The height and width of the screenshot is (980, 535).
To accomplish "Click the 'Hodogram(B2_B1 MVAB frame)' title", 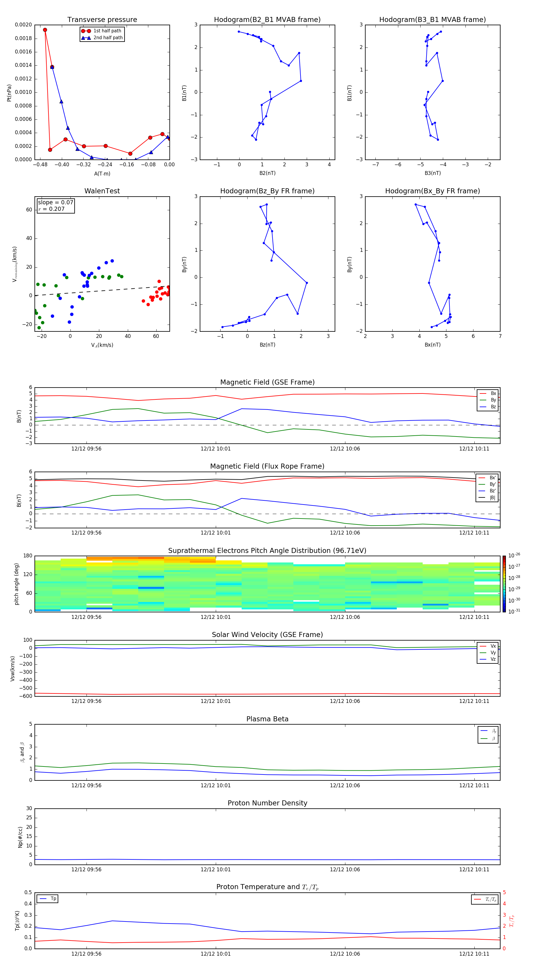I will 267,19.
